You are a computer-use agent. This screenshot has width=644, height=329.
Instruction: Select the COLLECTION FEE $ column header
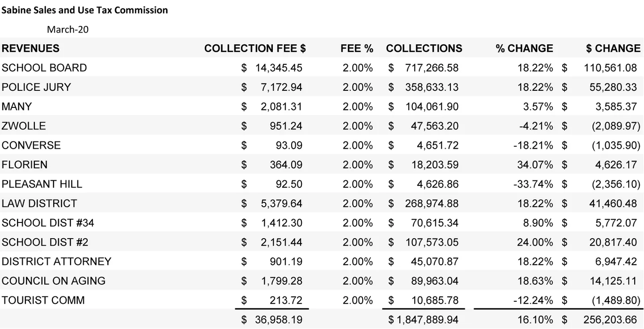255,48
